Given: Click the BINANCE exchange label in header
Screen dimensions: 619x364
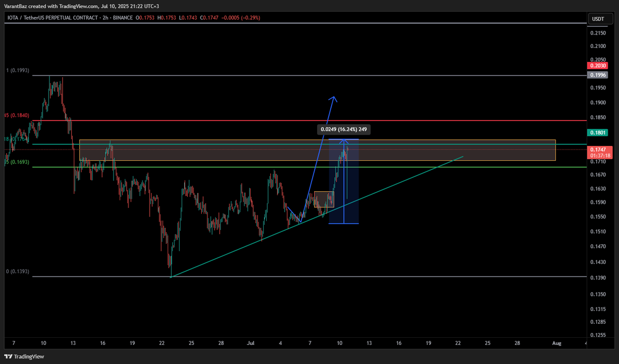Looking at the screenshot, I should point(122,18).
